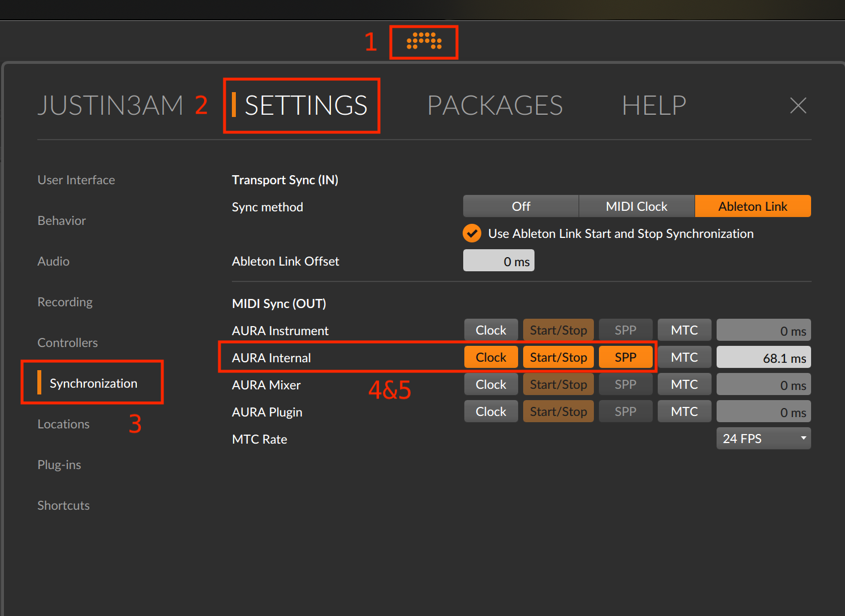Click the AURA Internal label

271,358
